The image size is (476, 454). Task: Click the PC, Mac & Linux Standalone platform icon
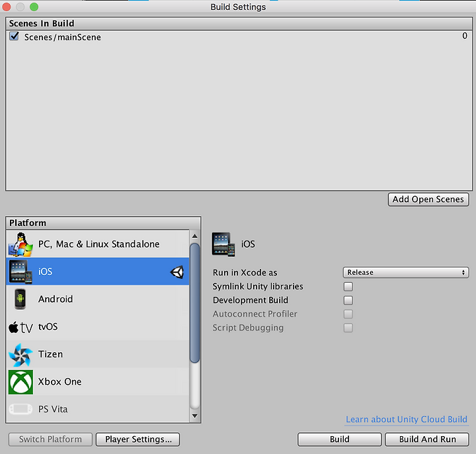point(20,245)
